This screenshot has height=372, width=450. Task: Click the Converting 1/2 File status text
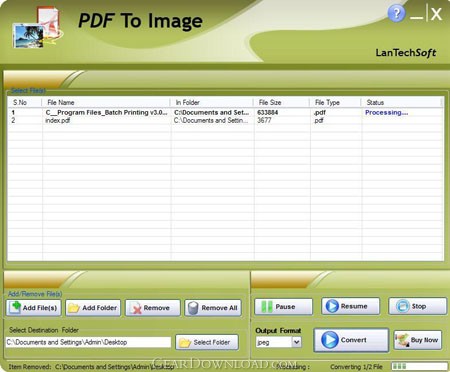point(356,367)
